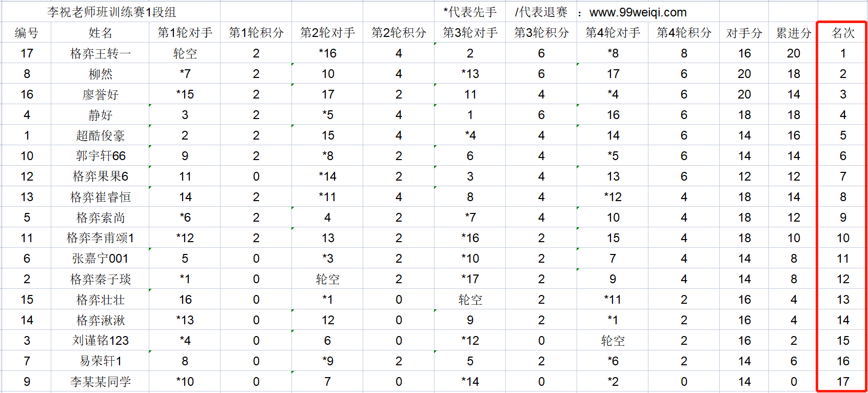The height and width of the screenshot is (393, 868).
Task: Click the 姓名 column header
Action: click(x=101, y=33)
